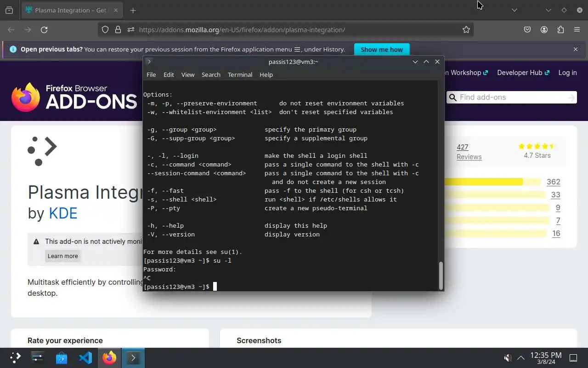Open the 33 four-star reviews count
Image resolution: width=588 pixels, height=368 pixels.
[x=555, y=195]
